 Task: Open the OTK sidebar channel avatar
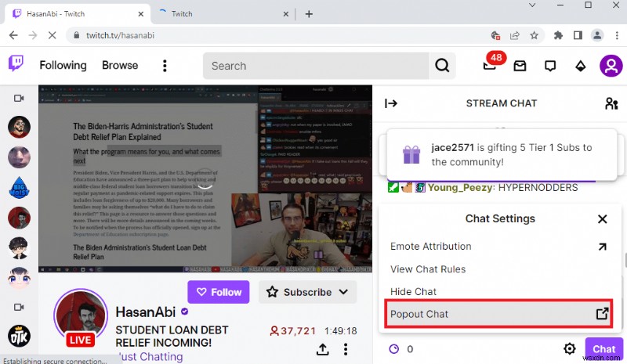pos(19,337)
